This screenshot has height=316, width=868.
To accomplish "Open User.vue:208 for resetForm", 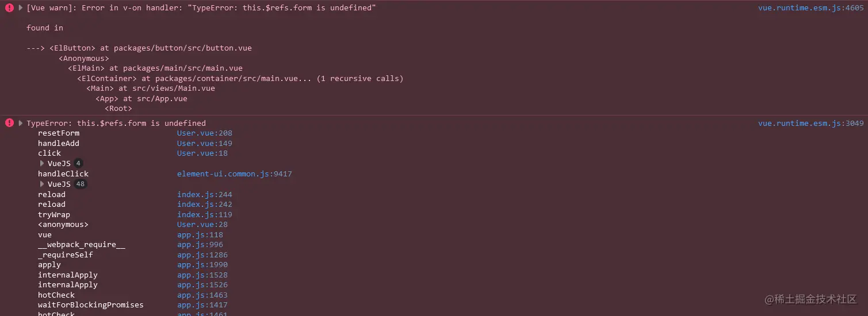I will tap(205, 133).
